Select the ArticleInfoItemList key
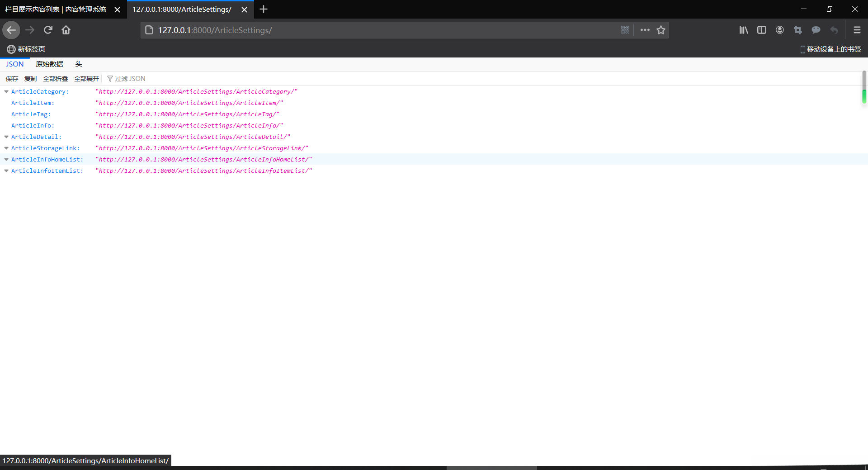 pos(47,171)
